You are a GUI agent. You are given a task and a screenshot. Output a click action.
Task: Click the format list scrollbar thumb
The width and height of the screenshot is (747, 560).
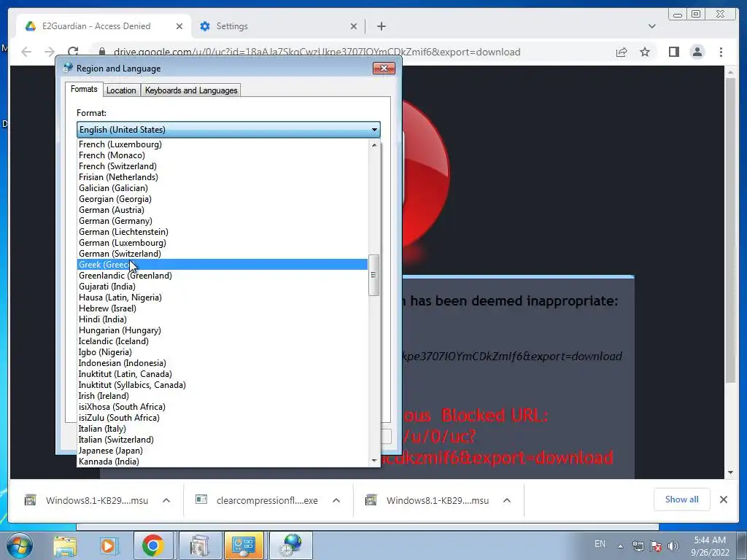(x=374, y=275)
